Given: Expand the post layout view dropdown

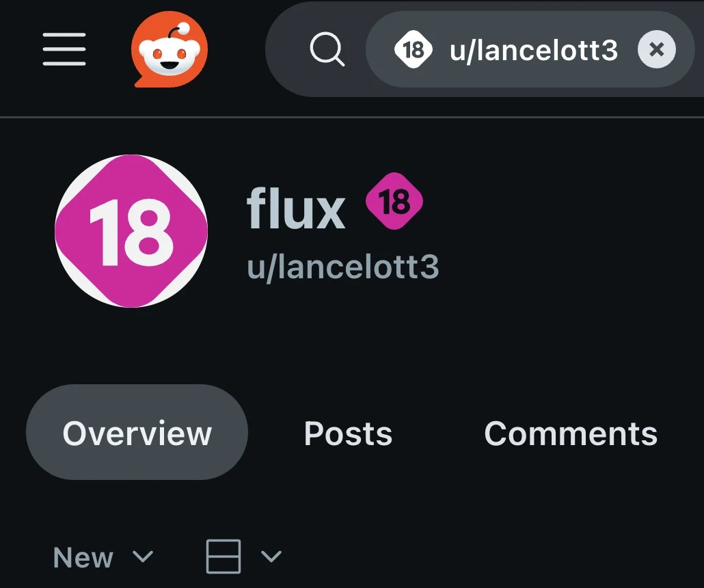Looking at the screenshot, I should point(272,557).
